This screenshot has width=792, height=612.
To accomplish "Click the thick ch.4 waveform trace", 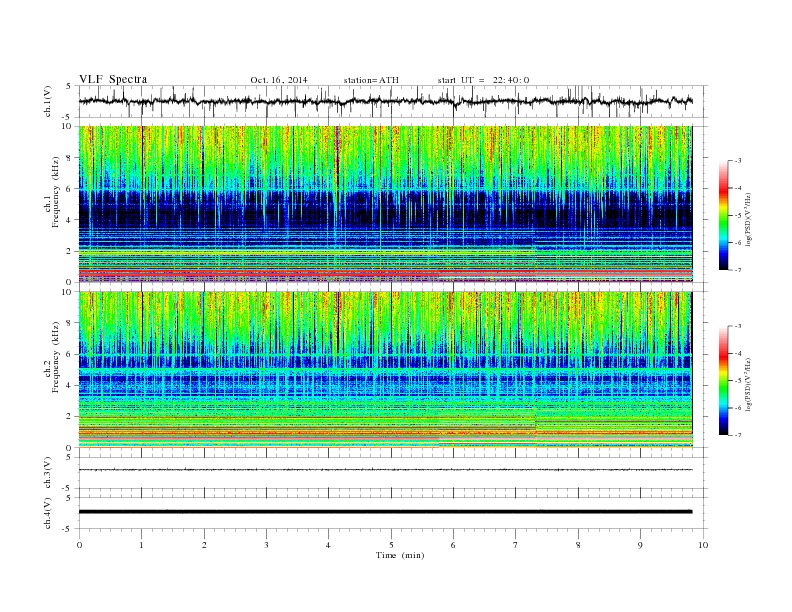I will click(386, 512).
